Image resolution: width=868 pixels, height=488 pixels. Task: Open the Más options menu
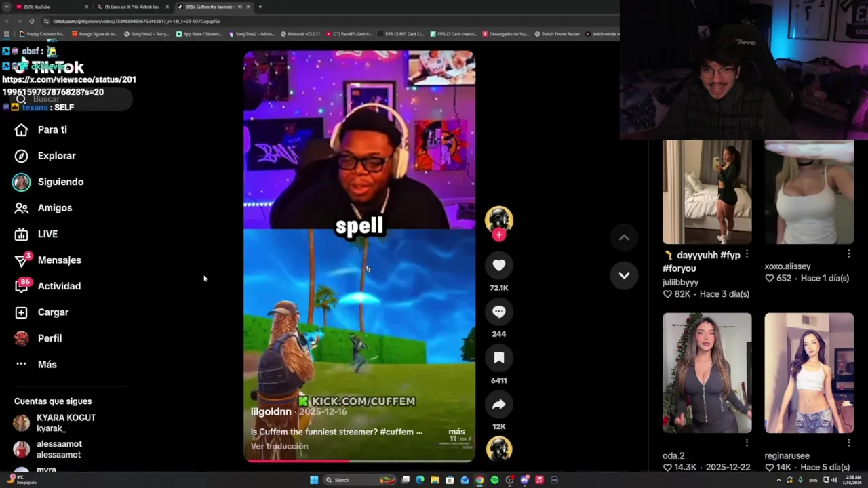tap(36, 365)
